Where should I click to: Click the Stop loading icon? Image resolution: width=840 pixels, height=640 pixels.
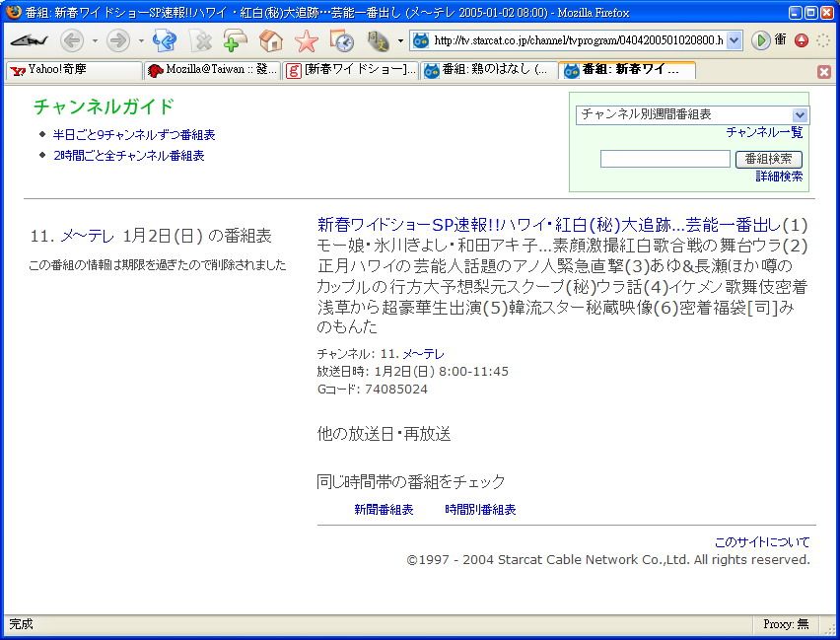[x=201, y=40]
